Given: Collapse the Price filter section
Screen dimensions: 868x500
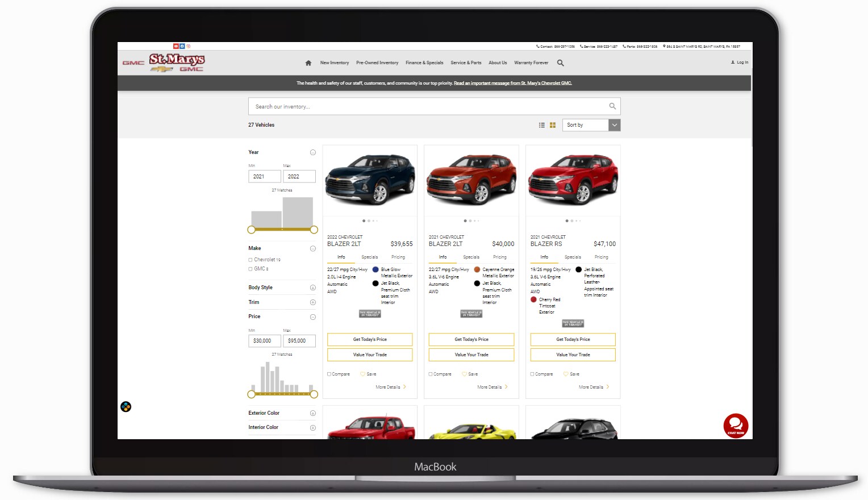Looking at the screenshot, I should click(x=312, y=316).
